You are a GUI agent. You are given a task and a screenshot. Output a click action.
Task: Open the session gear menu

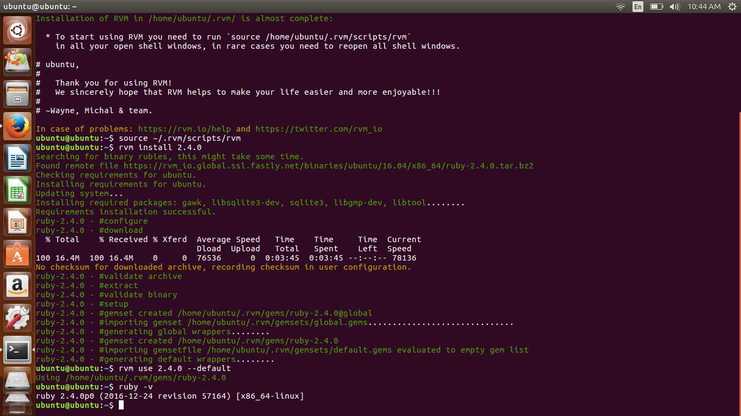[x=732, y=7]
